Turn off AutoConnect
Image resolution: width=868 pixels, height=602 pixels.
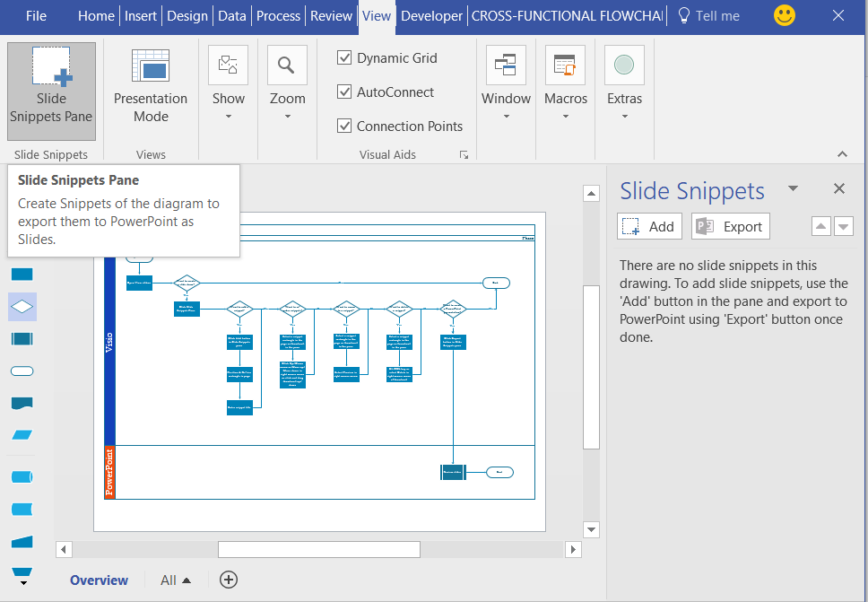(343, 92)
